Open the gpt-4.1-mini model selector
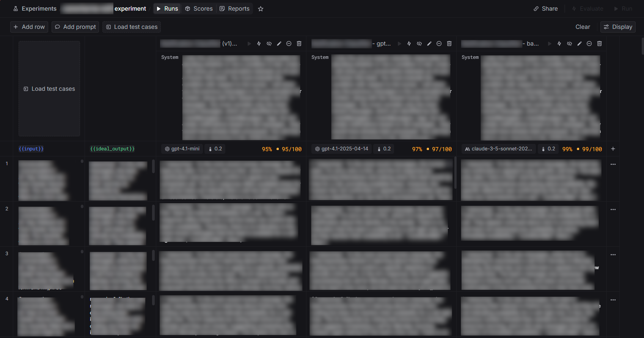Screen dimensions: 644x338 tap(182, 149)
